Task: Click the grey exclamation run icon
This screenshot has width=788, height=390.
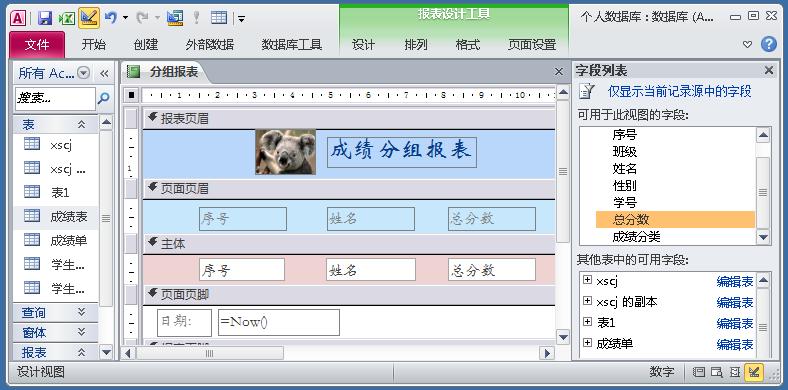Action: (x=196, y=18)
